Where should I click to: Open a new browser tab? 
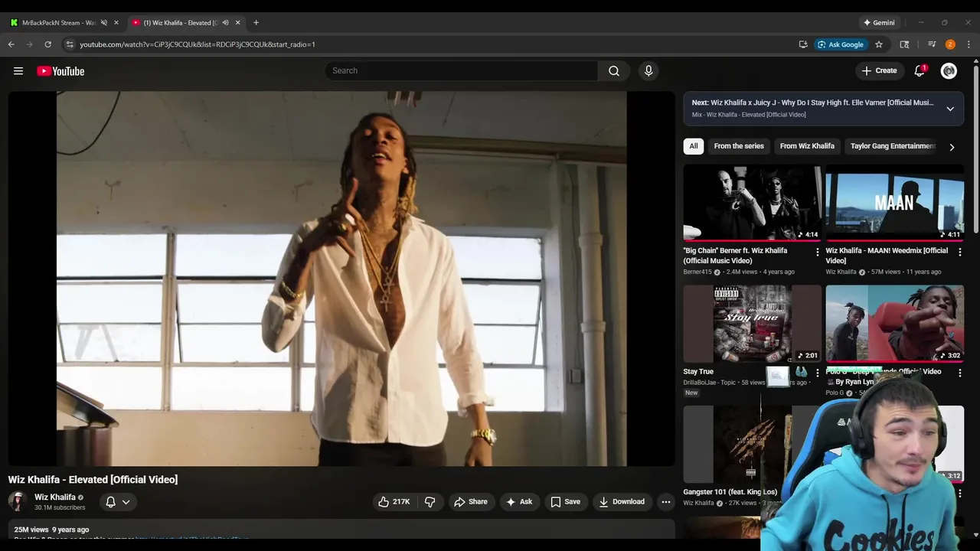click(256, 22)
